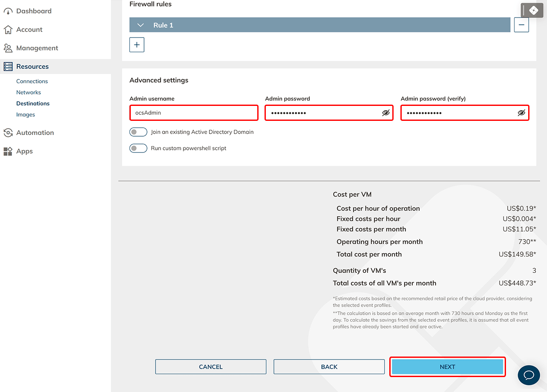Go BACK to the previous step
Viewport: 547px width, 392px height.
329,367
